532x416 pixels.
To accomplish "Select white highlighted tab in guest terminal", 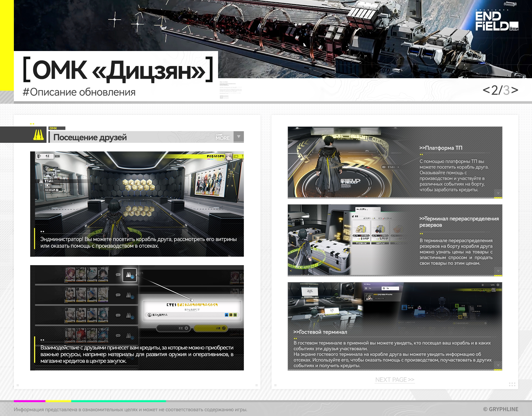I will [x=390, y=288].
